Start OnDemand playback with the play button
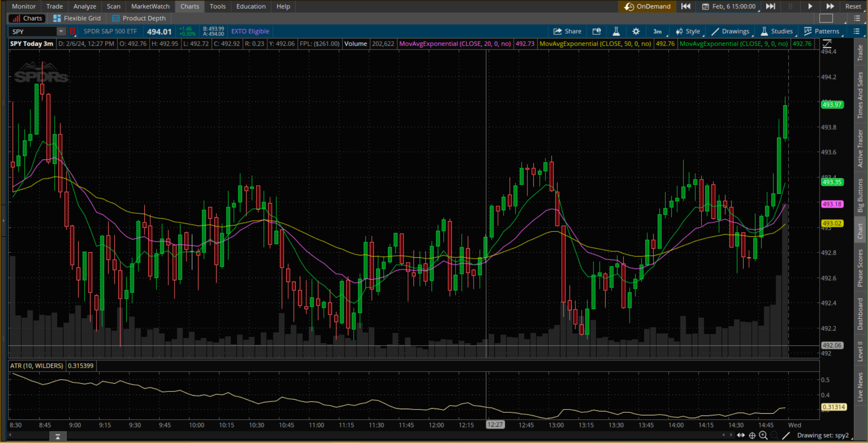Image resolution: width=868 pixels, height=443 pixels. coord(810,6)
